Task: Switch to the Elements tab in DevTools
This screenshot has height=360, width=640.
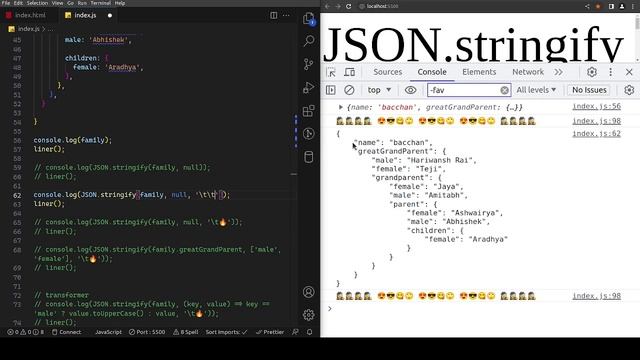Action: coord(479,72)
